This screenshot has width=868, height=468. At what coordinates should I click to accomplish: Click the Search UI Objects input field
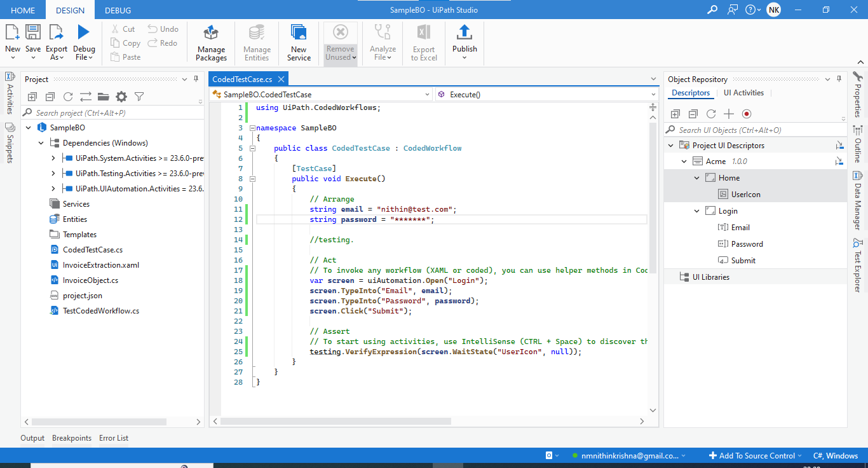756,130
